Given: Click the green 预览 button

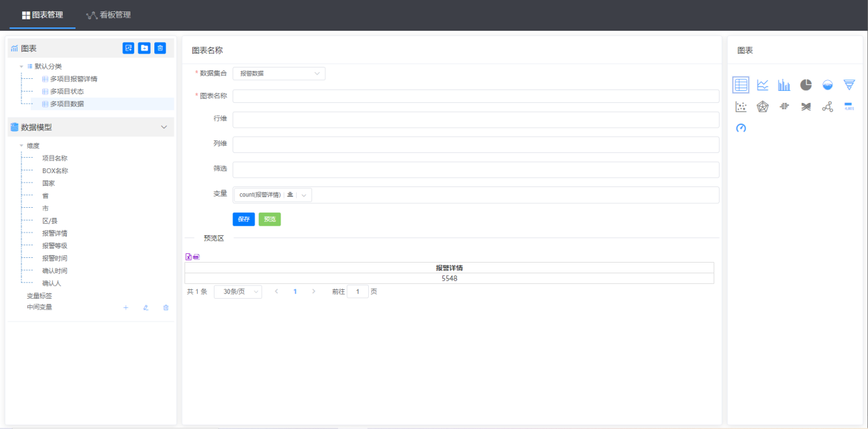Looking at the screenshot, I should click(269, 219).
